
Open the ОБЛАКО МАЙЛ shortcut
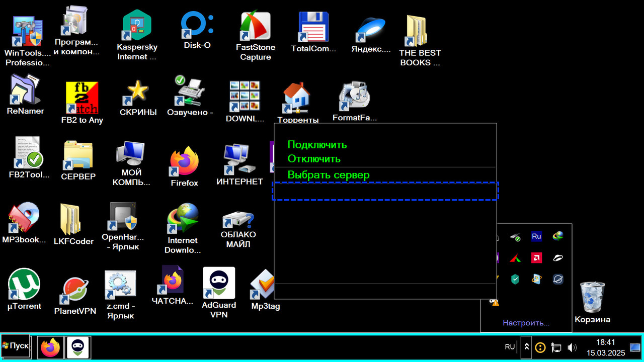tap(238, 230)
